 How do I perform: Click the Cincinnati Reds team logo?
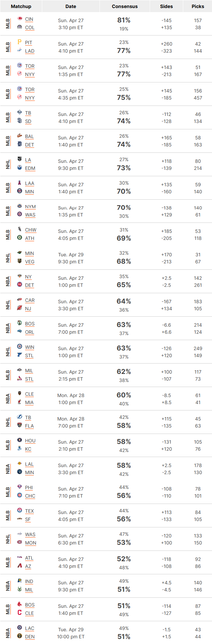coord(19,19)
